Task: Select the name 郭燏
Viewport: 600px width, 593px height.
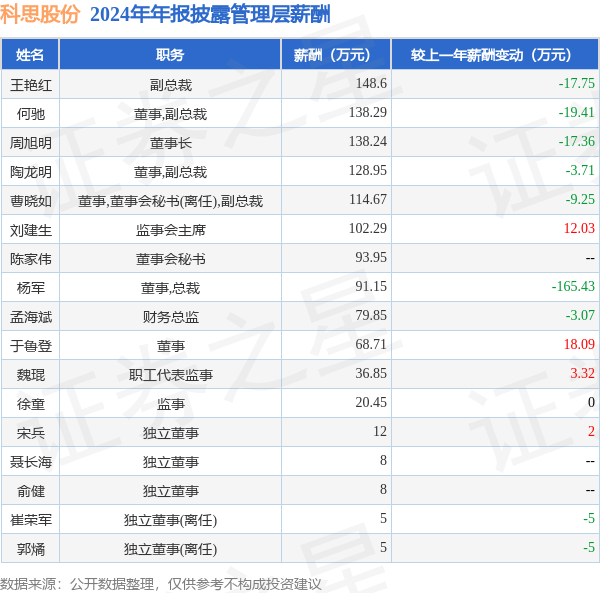Action: click(31, 549)
